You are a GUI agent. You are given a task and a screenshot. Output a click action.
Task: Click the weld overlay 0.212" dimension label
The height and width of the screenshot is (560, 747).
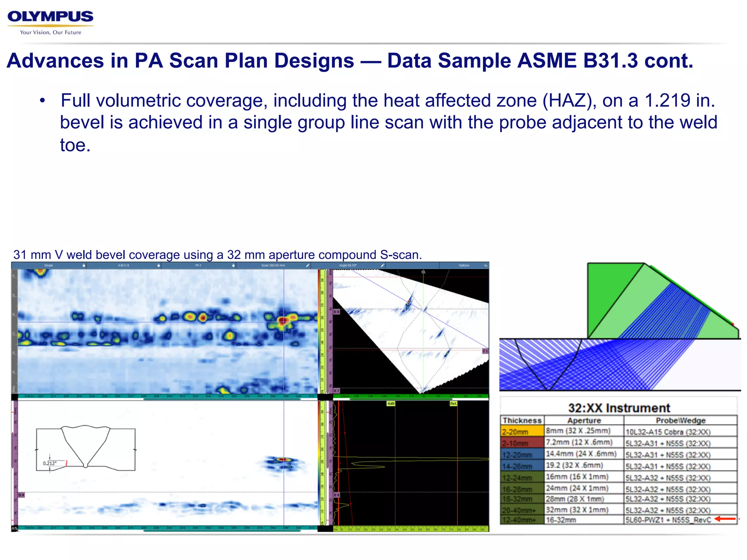pos(50,463)
